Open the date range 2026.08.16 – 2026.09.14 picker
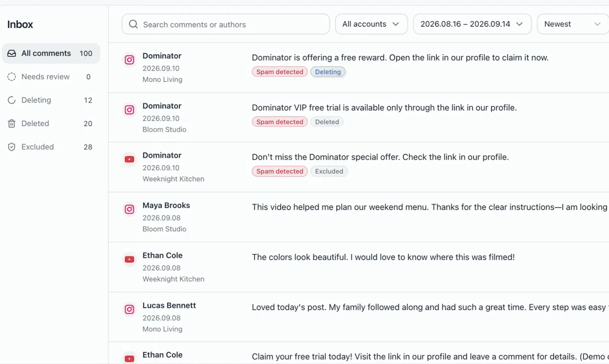Viewport: 609px width, 364px height. tap(472, 24)
